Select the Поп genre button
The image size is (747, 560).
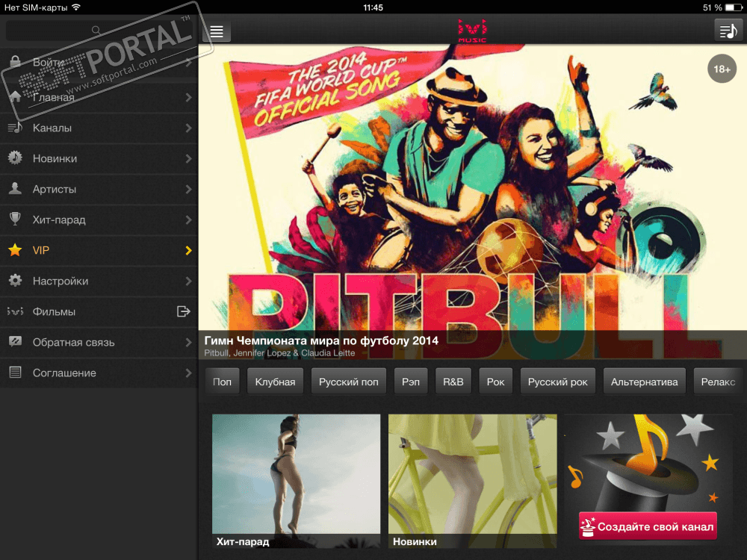tap(222, 382)
